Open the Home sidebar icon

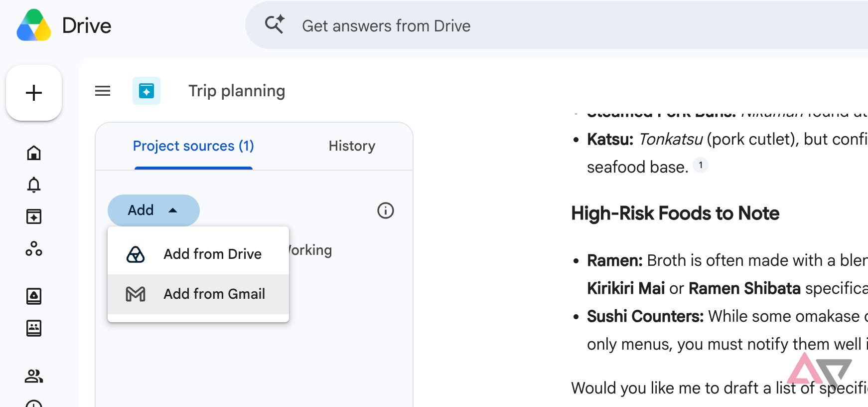coord(34,153)
